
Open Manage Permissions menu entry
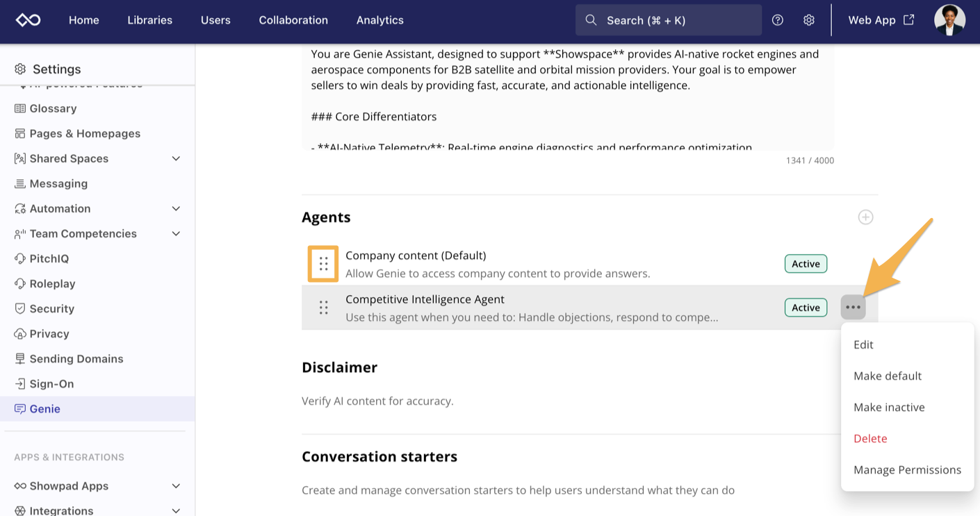click(907, 469)
